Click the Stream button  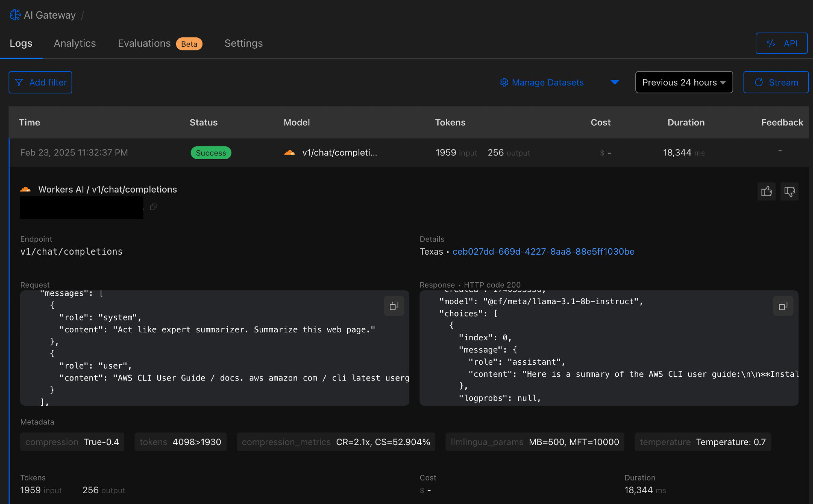tap(776, 82)
